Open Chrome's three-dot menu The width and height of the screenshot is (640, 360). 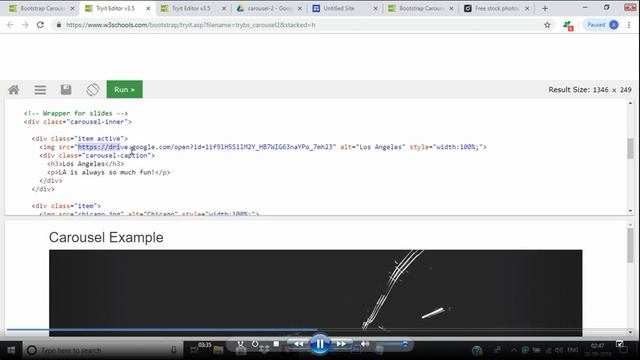(629, 25)
